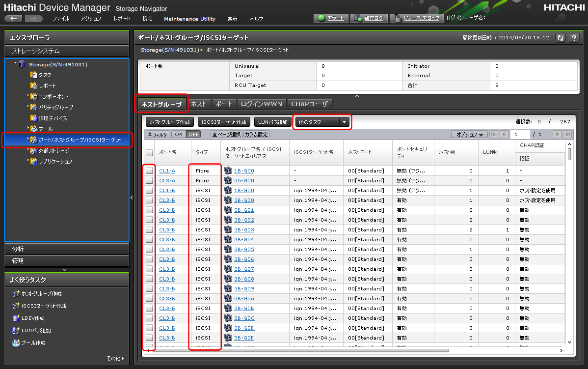Go to last page arrow icon
The width and height of the screenshot is (588, 369).
pos(567,134)
